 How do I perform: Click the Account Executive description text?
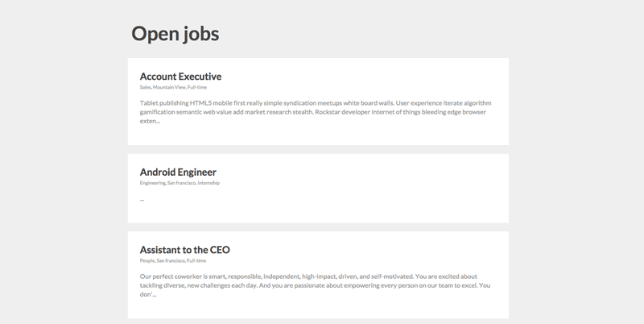316,112
